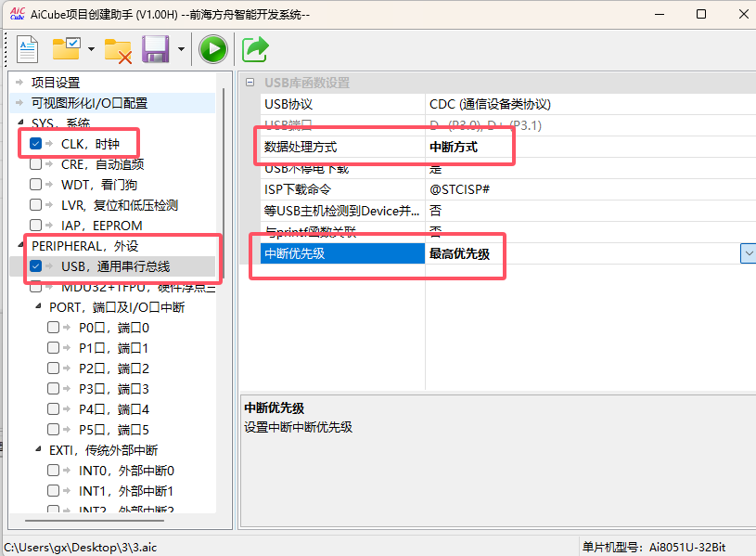Click the toolbar grip handle at left
Image resolution: width=756 pixels, height=556 pixels.
pos(6,49)
